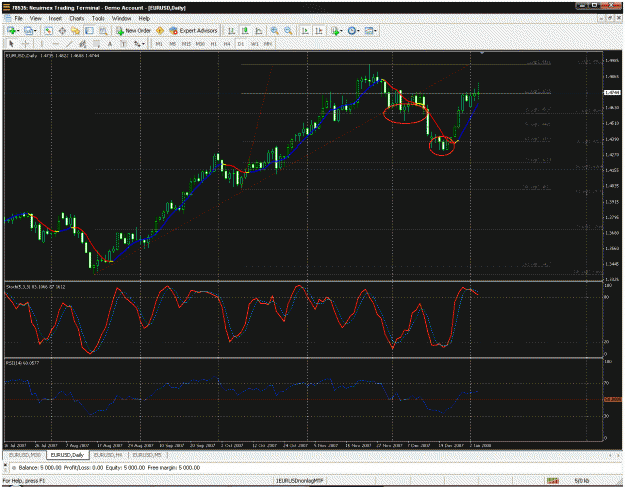
Task: Open the Periods clock icon
Action: click(x=352, y=31)
